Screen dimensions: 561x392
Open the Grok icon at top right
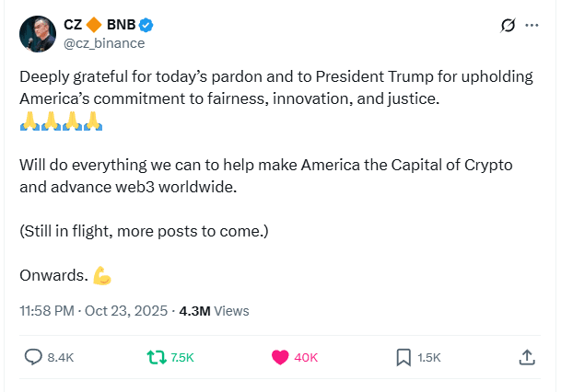pyautogui.click(x=506, y=26)
